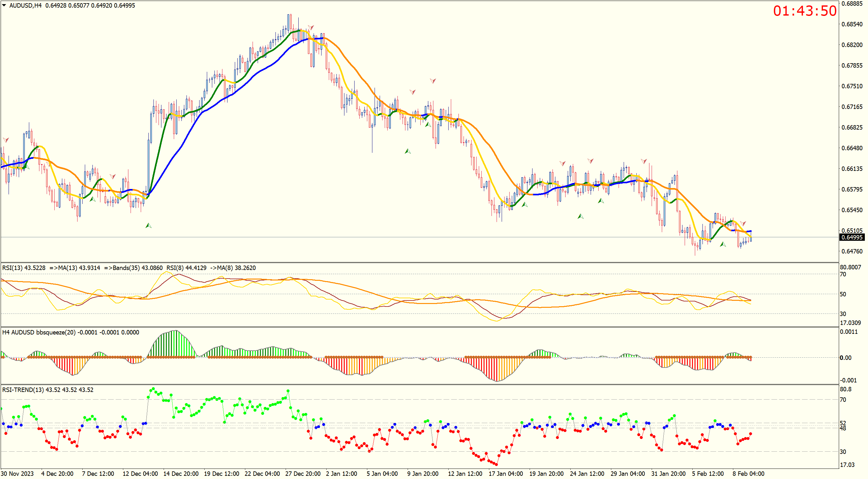Click the most recent green buy arrow near 5 Feb

pyautogui.click(x=722, y=244)
